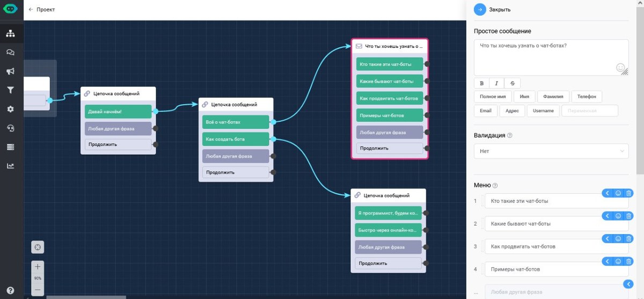Toggle italic formatting for the message
Screen dimensions: 644x299
[497, 83]
